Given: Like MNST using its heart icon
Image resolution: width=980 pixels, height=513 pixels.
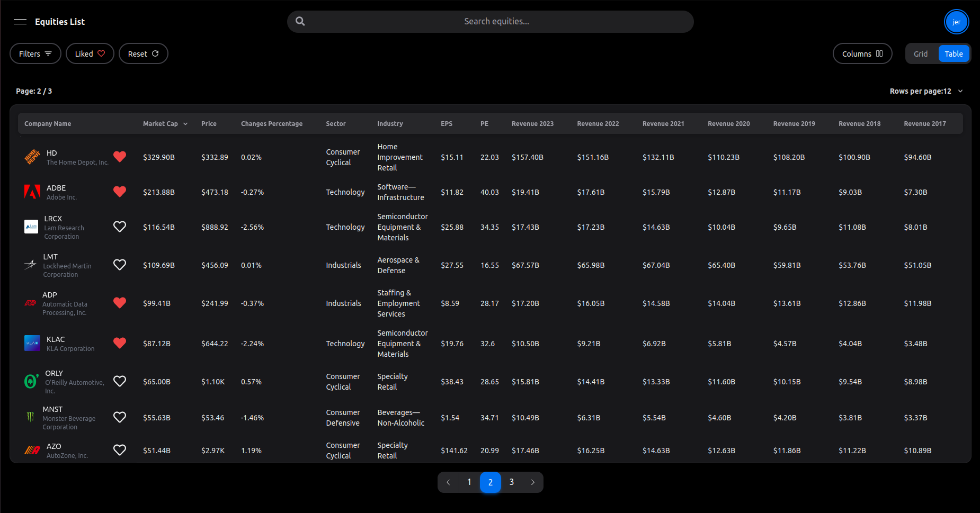Looking at the screenshot, I should point(120,417).
